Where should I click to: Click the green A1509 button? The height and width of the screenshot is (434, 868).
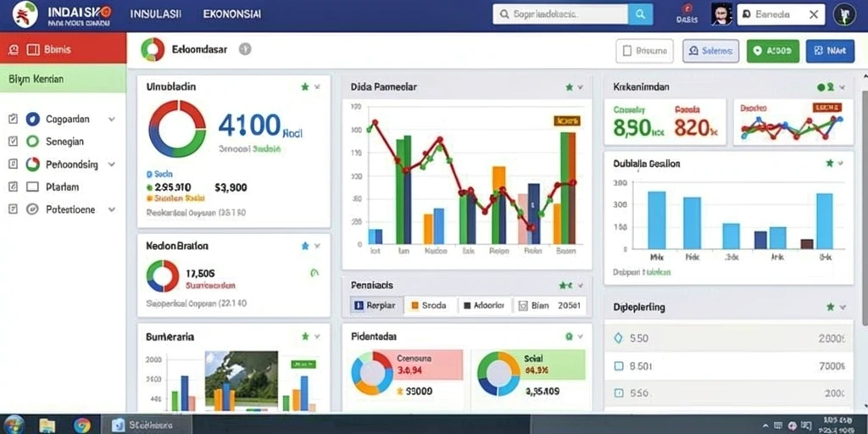(773, 51)
